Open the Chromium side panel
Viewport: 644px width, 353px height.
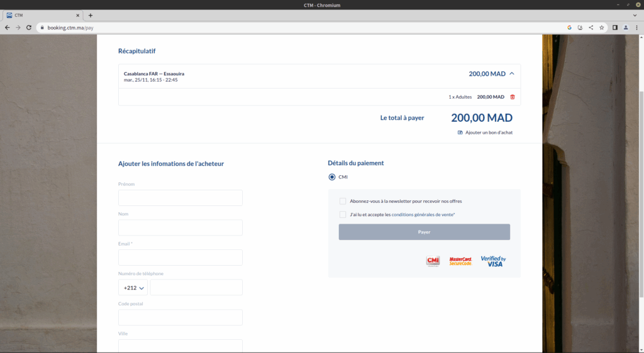[615, 28]
